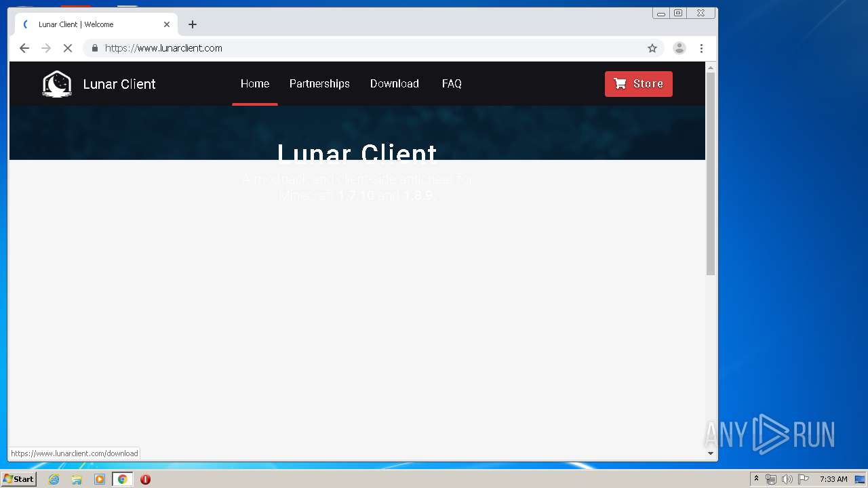
Task: Click the Chrome back arrow
Action: tap(24, 48)
